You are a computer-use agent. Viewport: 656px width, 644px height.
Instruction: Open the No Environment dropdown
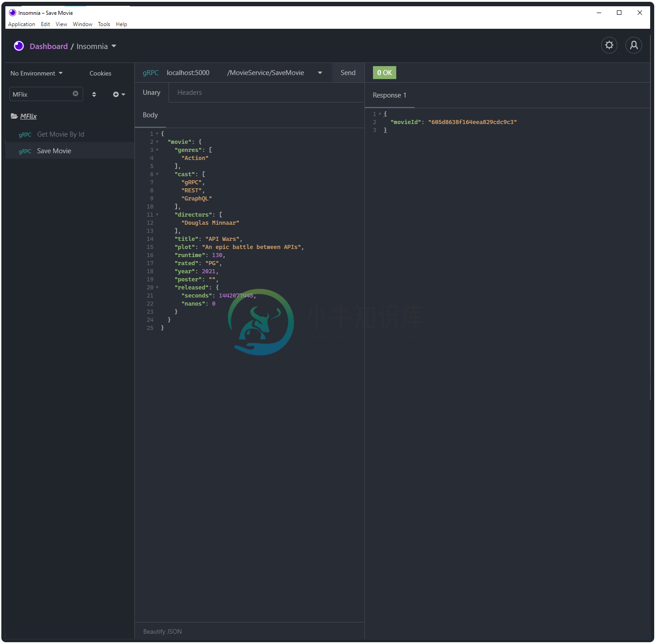pos(36,73)
